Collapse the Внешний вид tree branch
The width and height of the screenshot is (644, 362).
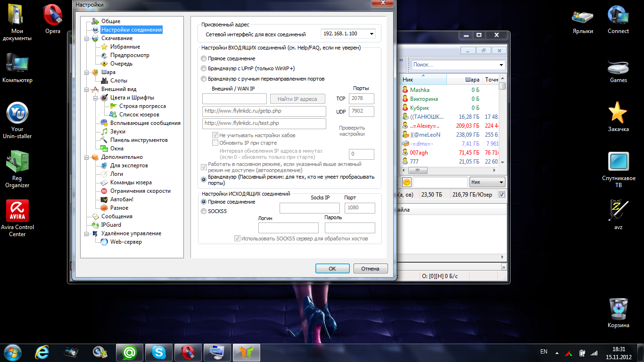pyautogui.click(x=86, y=89)
